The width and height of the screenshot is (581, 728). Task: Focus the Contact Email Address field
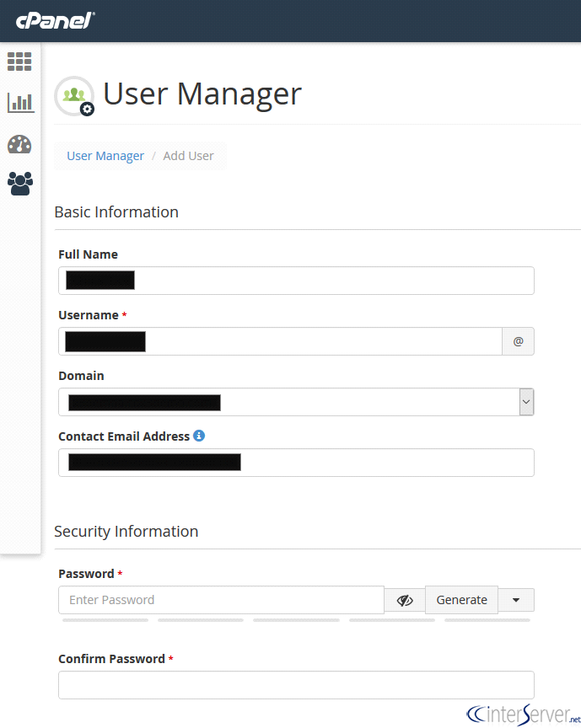pyautogui.click(x=296, y=463)
